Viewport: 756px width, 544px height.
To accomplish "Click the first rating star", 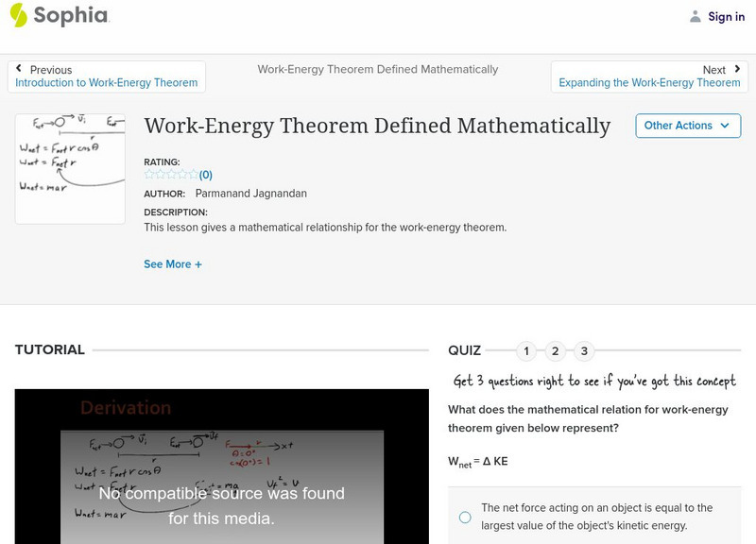I will pyautogui.click(x=148, y=174).
